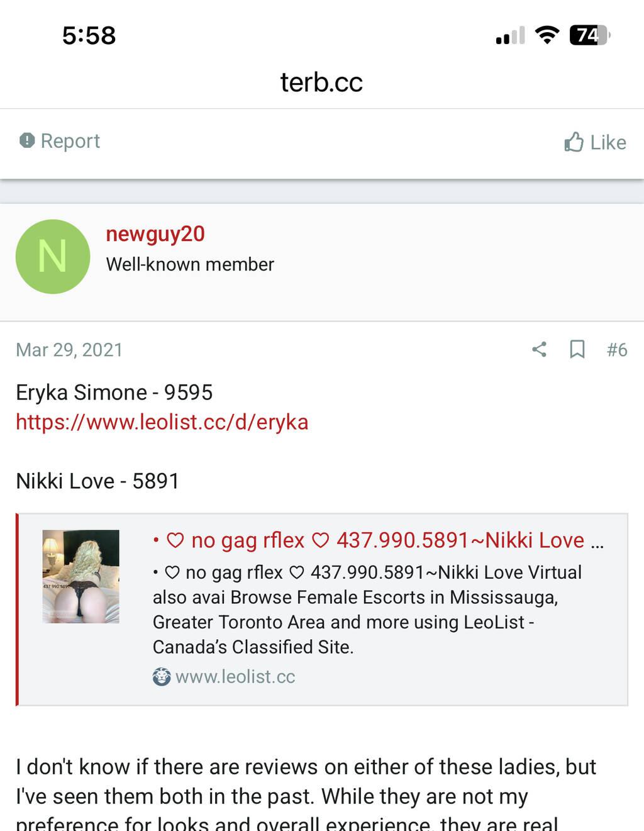Open the leolist.cc/d/eryka hyperlink
Image resolution: width=644 pixels, height=831 pixels.
pyautogui.click(x=162, y=422)
